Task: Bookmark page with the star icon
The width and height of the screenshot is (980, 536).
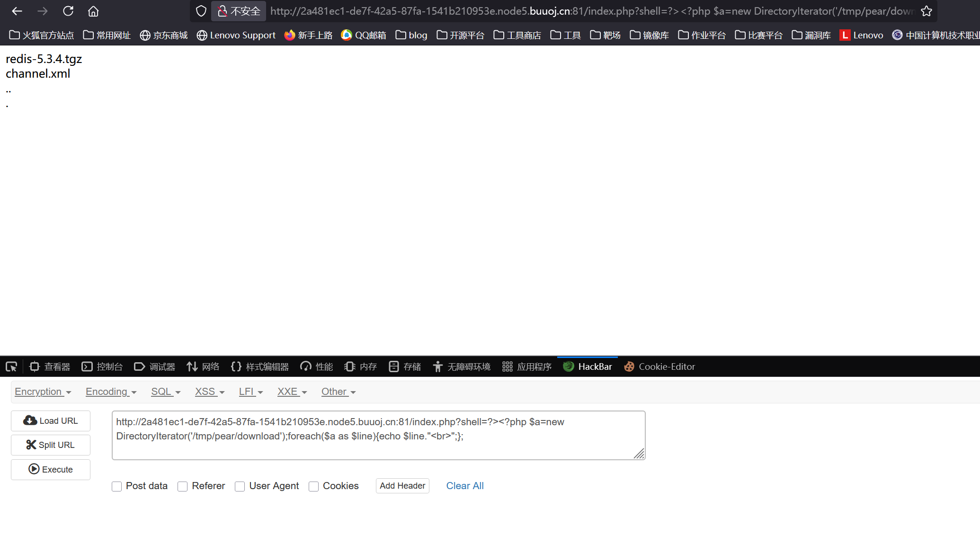Action: 926,11
